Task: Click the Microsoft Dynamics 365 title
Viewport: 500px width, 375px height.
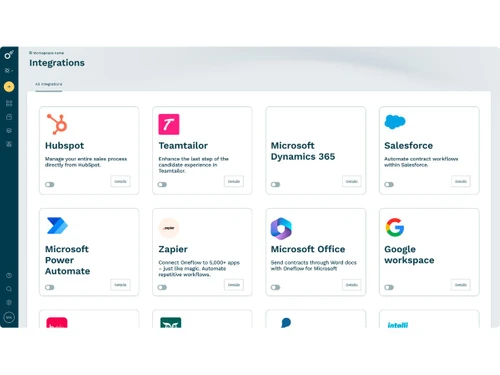Action: (x=303, y=151)
